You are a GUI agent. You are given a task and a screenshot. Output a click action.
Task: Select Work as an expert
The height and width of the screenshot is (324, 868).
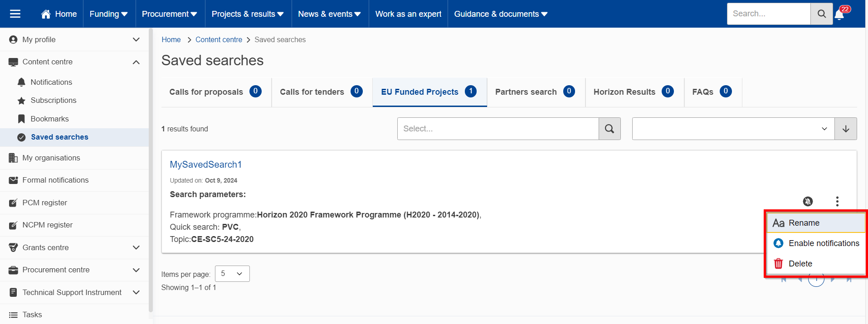pyautogui.click(x=408, y=14)
